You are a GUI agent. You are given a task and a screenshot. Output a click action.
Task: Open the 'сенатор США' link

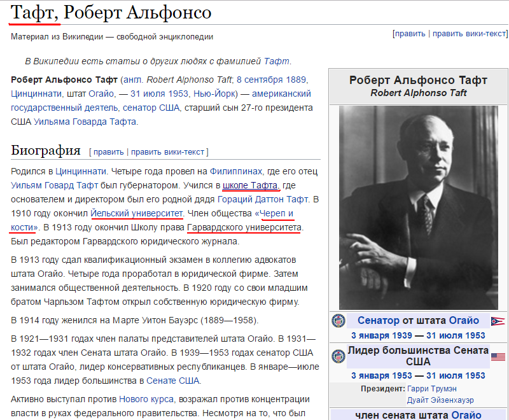151,108
